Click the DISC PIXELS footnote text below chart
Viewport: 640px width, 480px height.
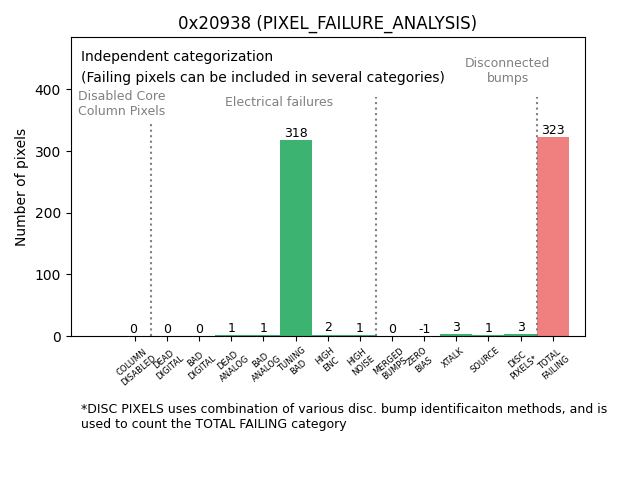(343, 416)
